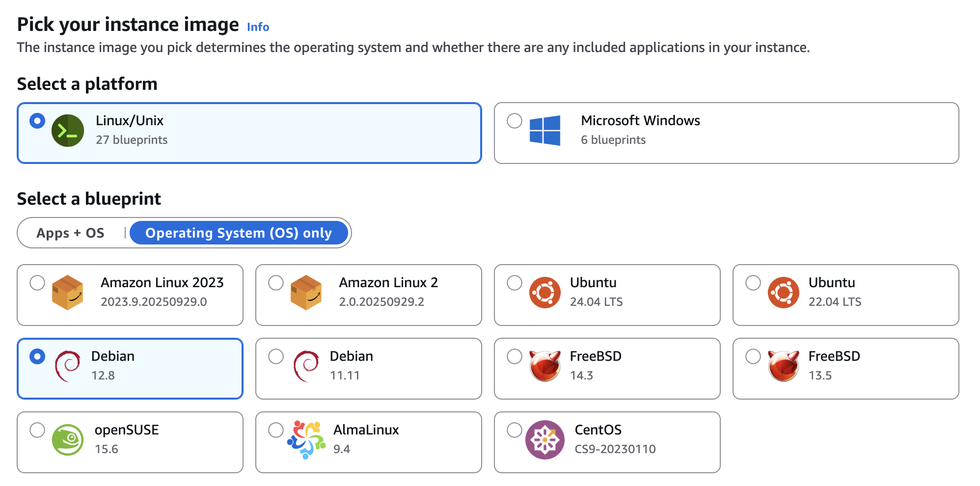Click the Microsoft Windows logo icon
980x486 pixels.
tap(544, 131)
